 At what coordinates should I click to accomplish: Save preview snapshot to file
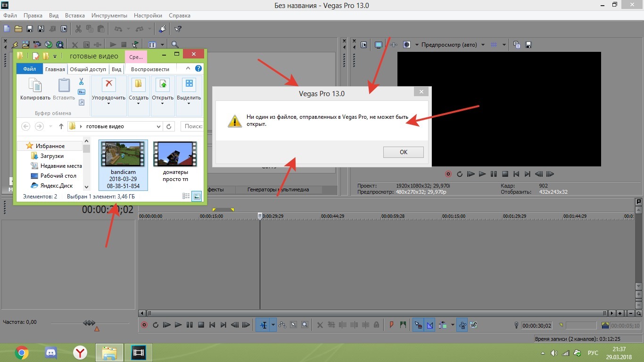tap(528, 45)
